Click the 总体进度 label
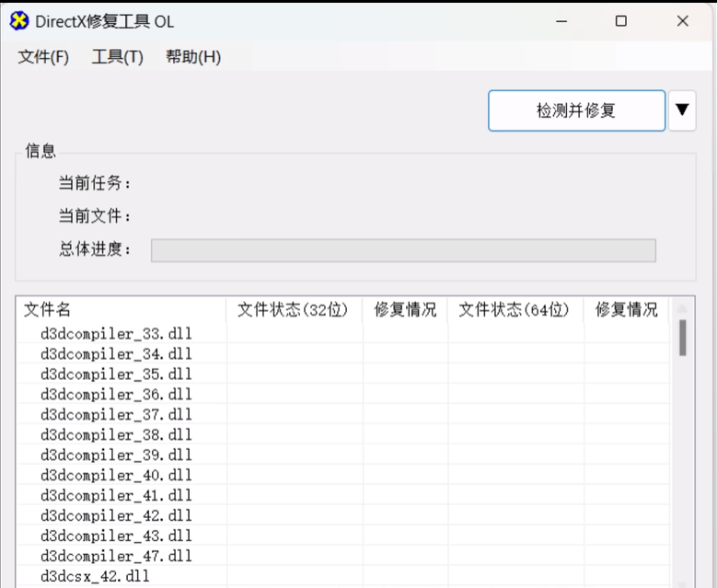This screenshot has height=588, width=717. tap(95, 248)
